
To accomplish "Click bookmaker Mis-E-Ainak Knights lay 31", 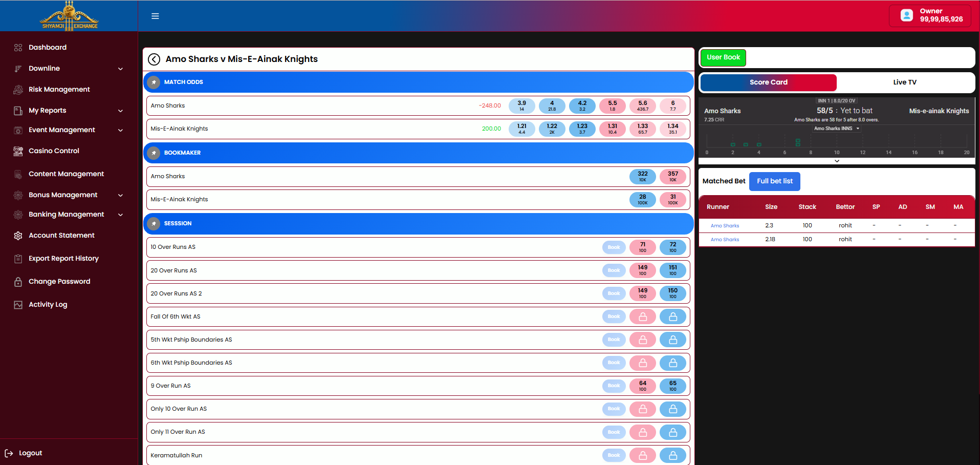I will (673, 200).
